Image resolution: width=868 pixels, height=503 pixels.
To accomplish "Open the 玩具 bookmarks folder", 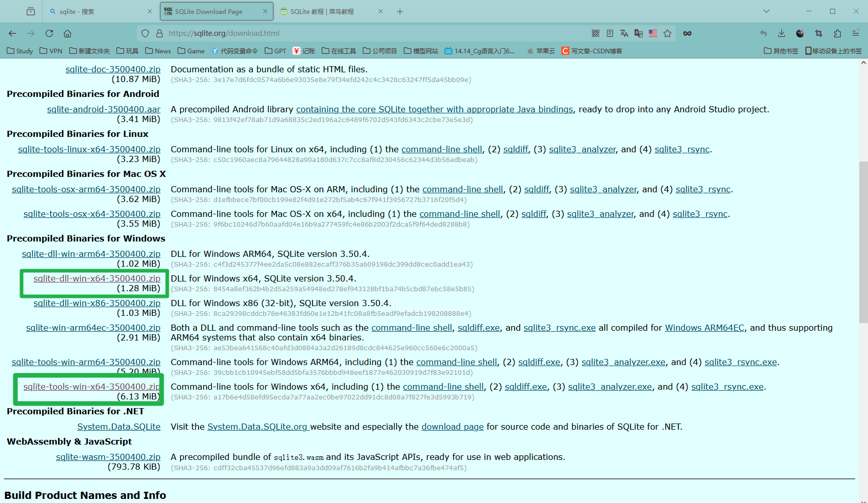I will coord(128,51).
